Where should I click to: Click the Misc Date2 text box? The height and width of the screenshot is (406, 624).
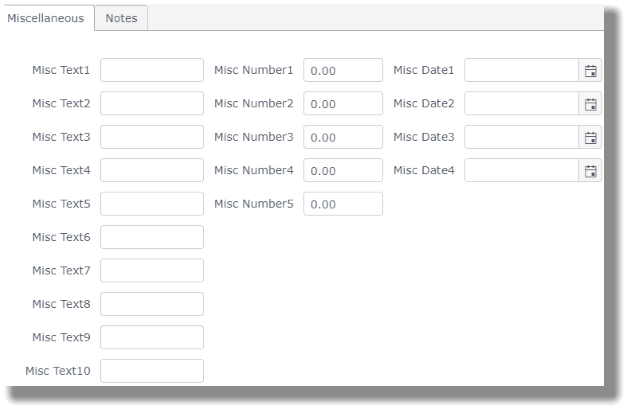click(x=521, y=103)
